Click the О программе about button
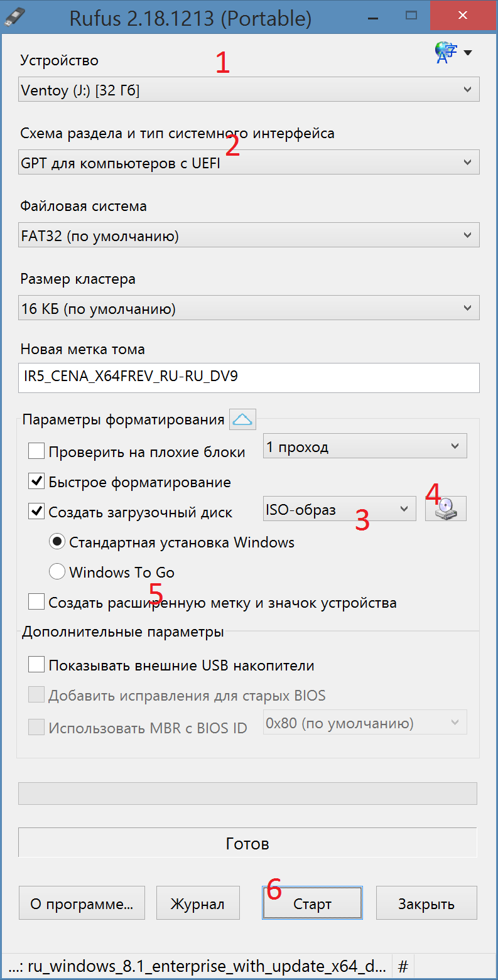 point(82,904)
